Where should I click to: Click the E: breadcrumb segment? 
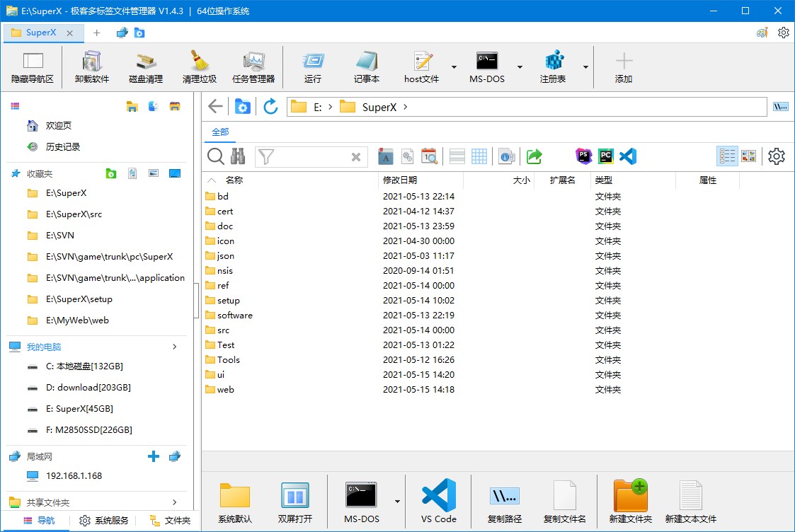tap(317, 107)
